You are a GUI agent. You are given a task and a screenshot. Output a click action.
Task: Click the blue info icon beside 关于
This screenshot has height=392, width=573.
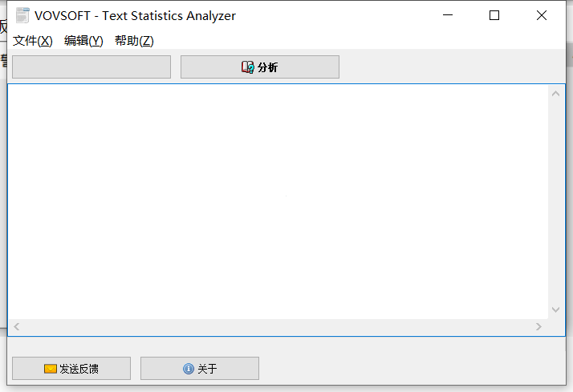[x=189, y=369]
